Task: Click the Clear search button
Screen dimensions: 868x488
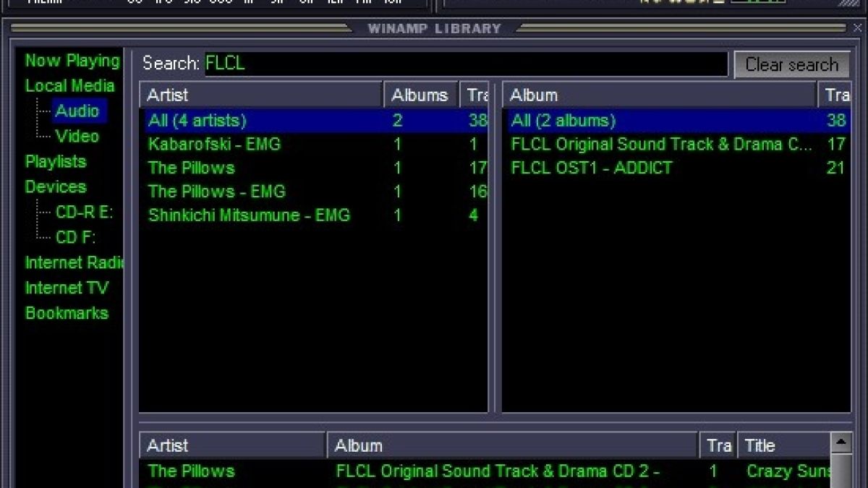Action: point(791,64)
